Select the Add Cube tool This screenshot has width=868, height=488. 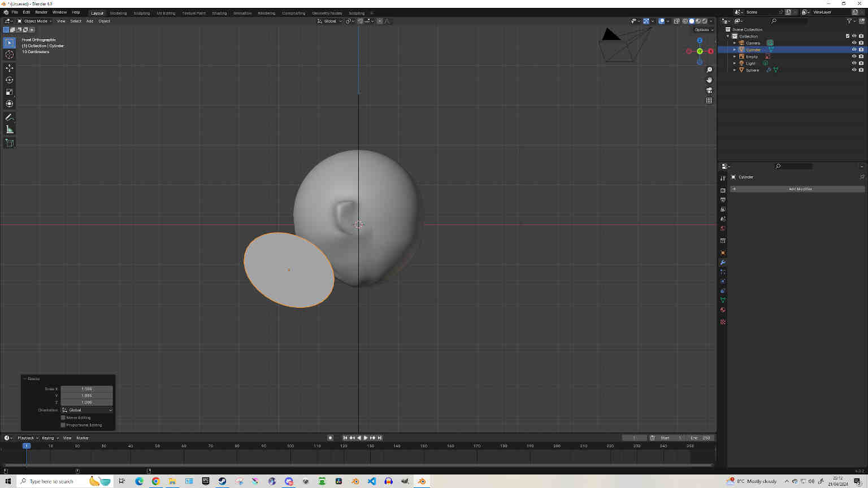pyautogui.click(x=10, y=143)
